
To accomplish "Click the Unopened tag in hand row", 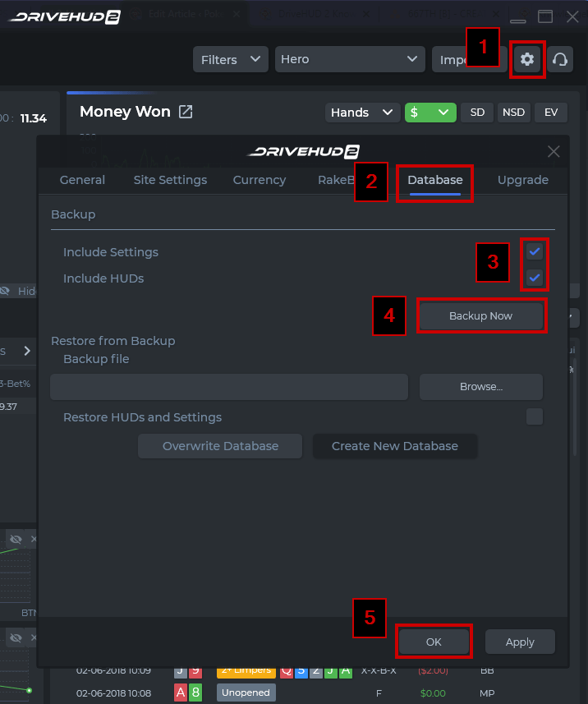I will click(x=246, y=692).
